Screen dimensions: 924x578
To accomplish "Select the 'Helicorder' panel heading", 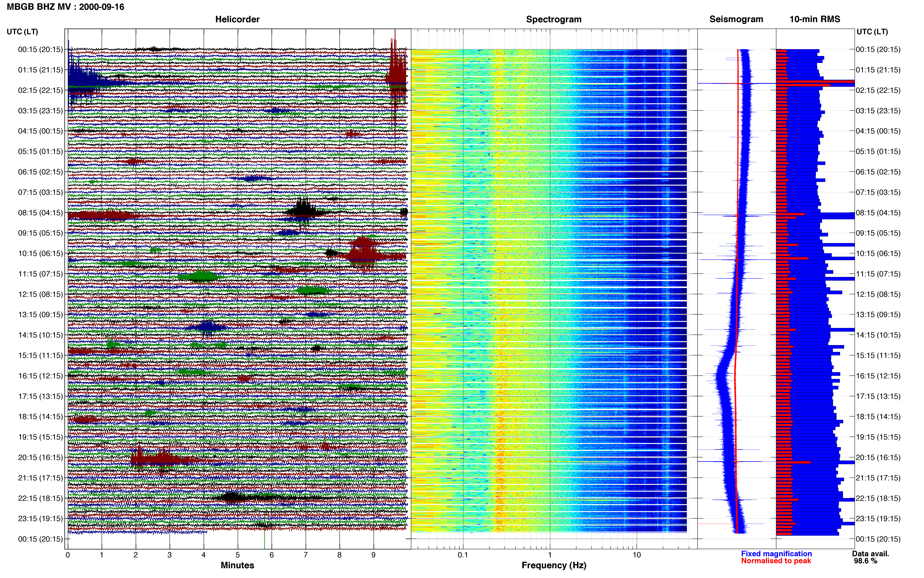I will (237, 20).
